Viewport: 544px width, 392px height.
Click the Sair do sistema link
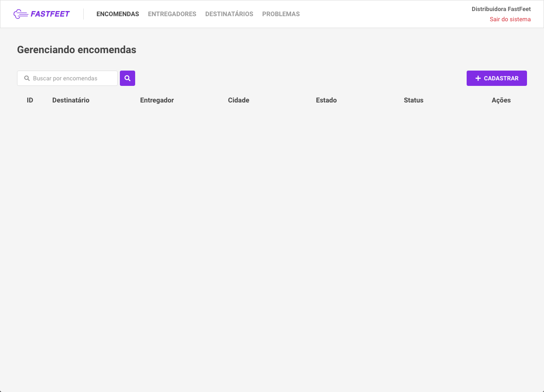point(510,19)
